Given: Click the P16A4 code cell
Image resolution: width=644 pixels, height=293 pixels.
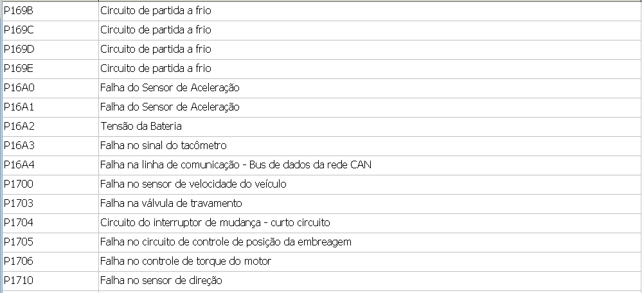Looking at the screenshot, I should [x=18, y=164].
